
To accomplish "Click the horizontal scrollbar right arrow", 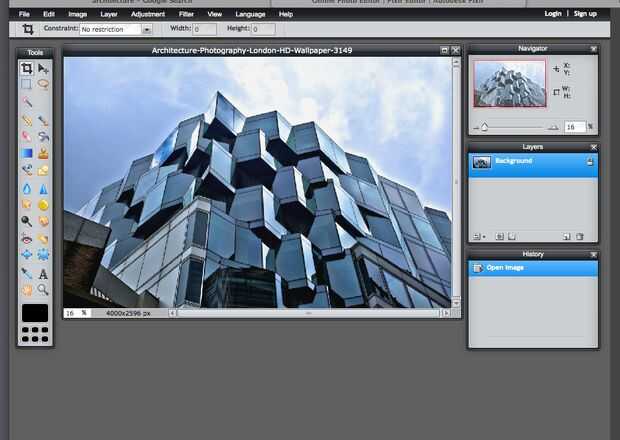I will tap(446, 313).
